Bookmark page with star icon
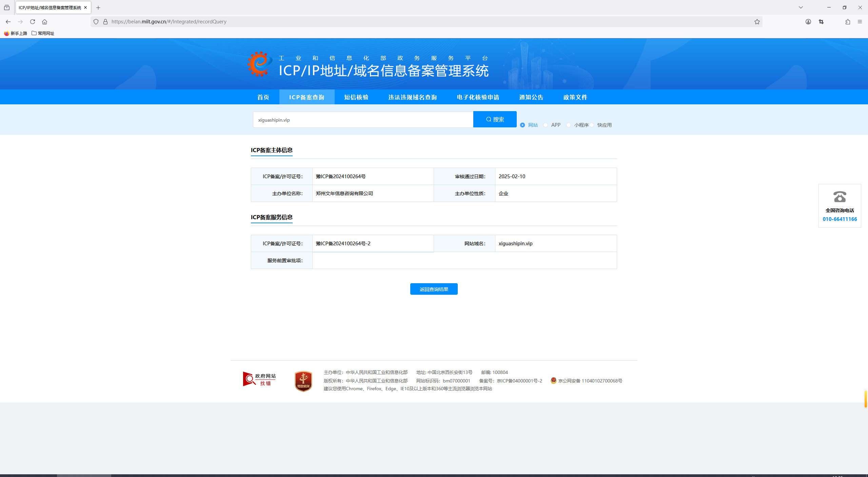The image size is (868, 477). (x=757, y=22)
